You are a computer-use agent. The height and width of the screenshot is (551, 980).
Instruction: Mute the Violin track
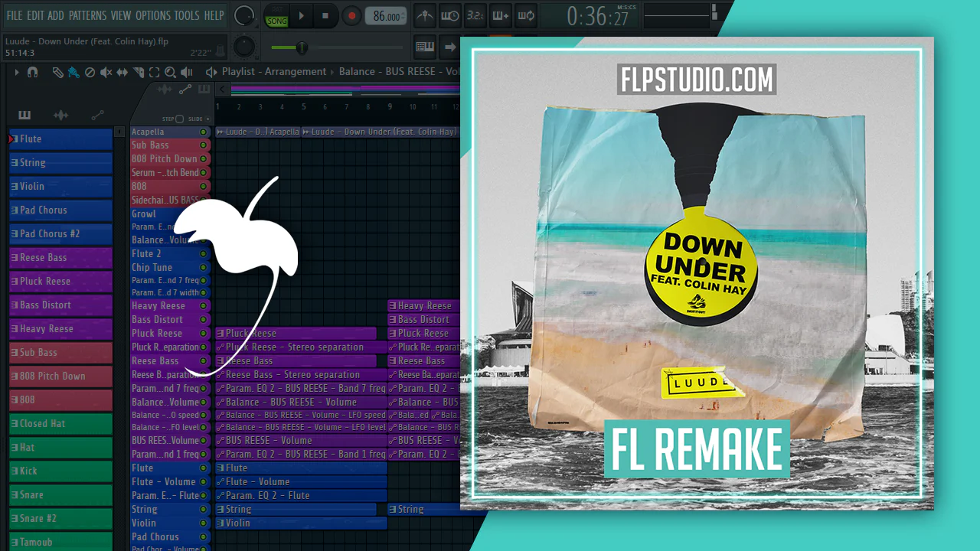[203, 523]
